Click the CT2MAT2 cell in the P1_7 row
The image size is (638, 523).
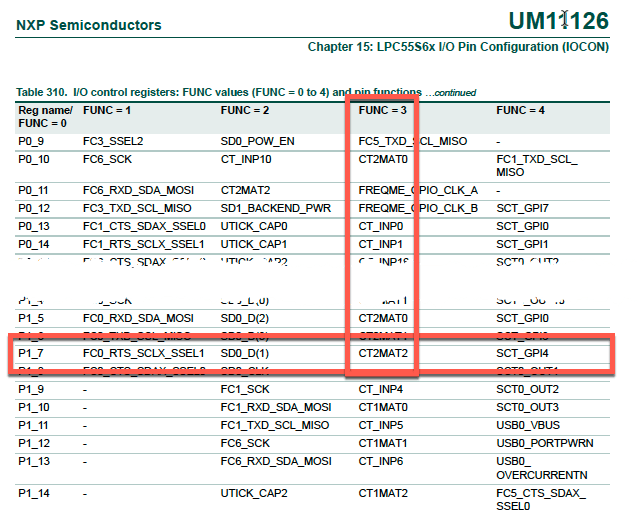coord(383,353)
